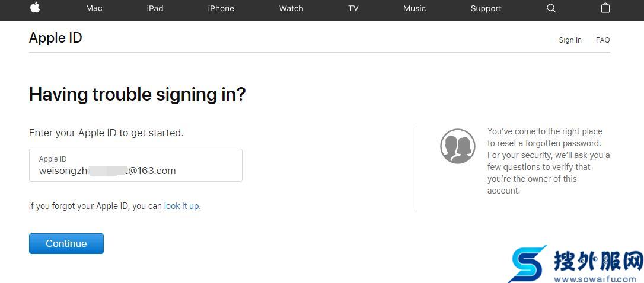Click the Apple logo icon
This screenshot has height=283, width=644.
click(x=36, y=8)
